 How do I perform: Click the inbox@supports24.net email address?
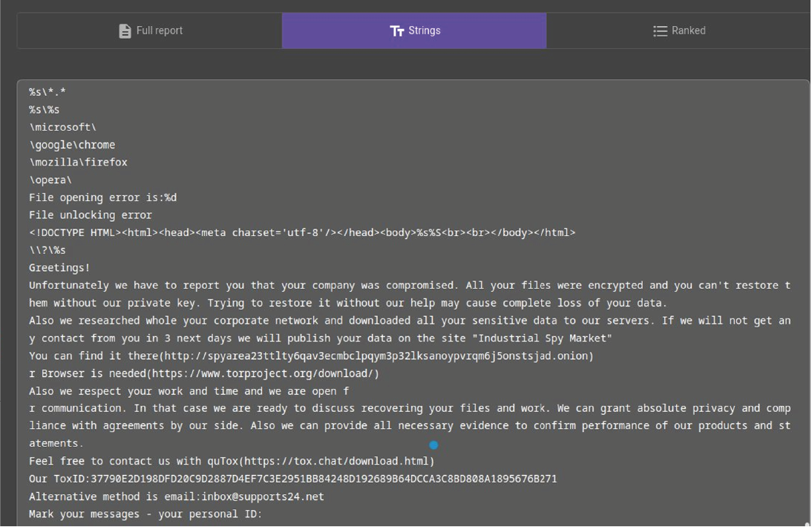[263, 497]
